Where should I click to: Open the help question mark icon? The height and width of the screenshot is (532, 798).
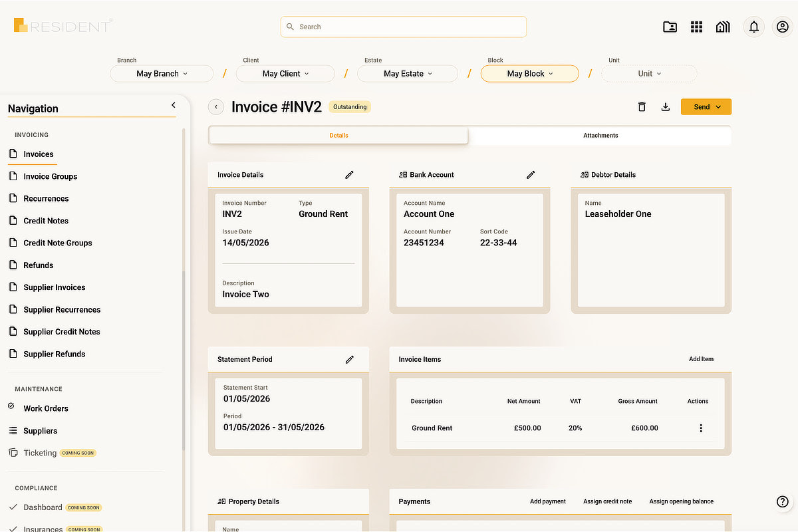pyautogui.click(x=783, y=502)
